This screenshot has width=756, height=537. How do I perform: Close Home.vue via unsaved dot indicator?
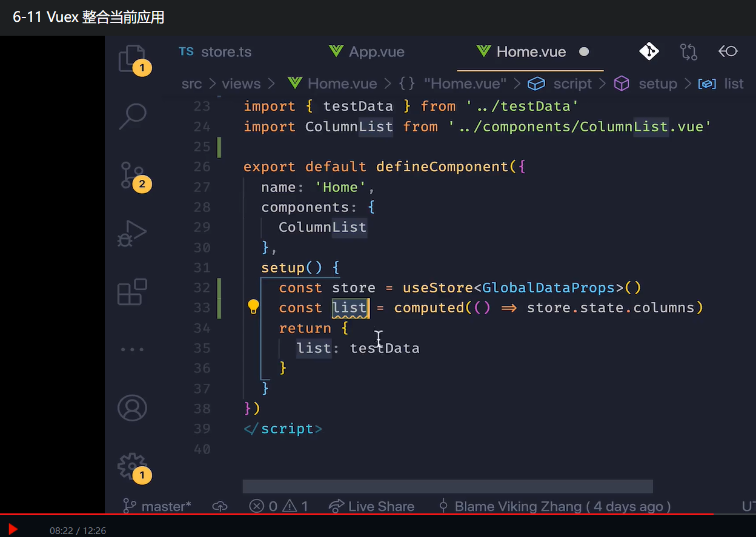coord(584,51)
